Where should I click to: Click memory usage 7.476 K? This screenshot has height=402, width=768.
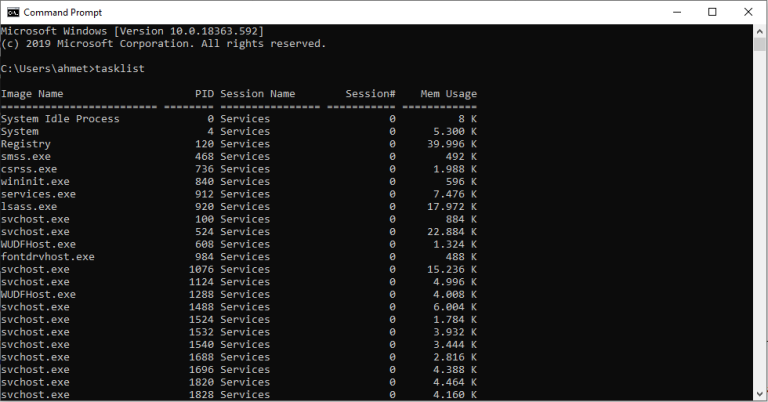(x=455, y=194)
